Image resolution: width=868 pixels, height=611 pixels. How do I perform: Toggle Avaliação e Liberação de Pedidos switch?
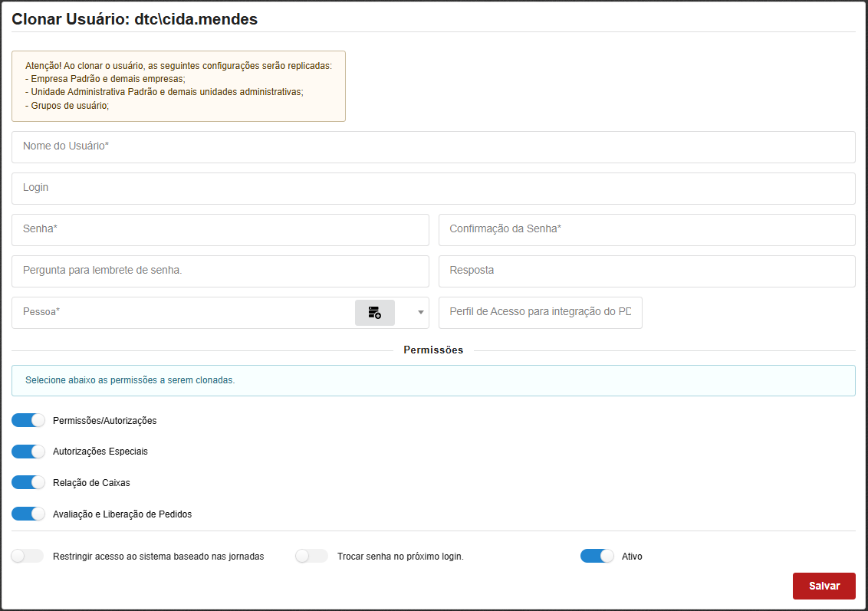28,514
